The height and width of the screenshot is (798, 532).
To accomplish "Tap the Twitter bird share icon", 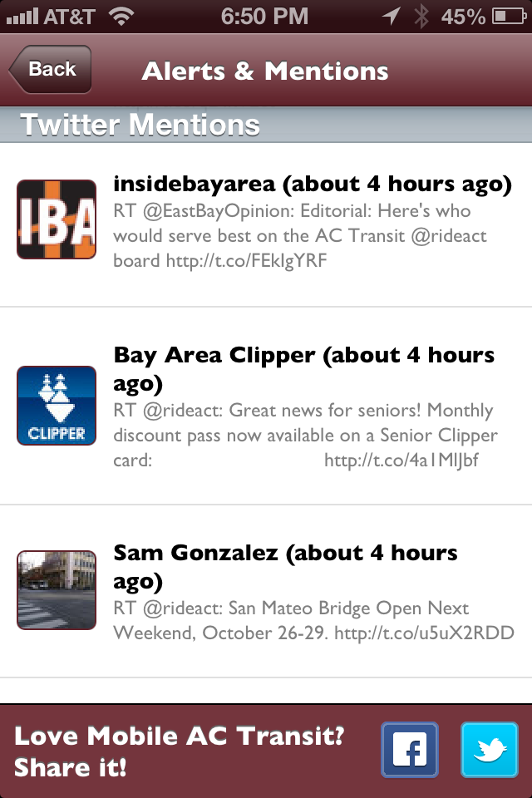I will pos(490,750).
